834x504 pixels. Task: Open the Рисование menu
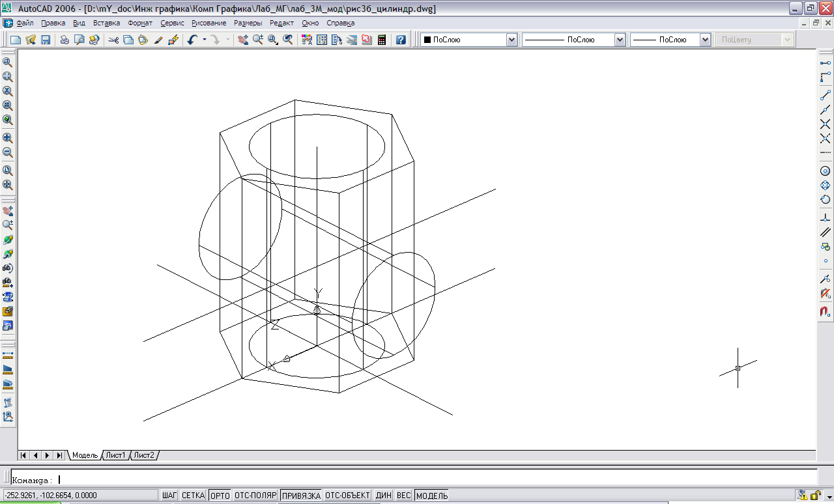pyautogui.click(x=208, y=23)
